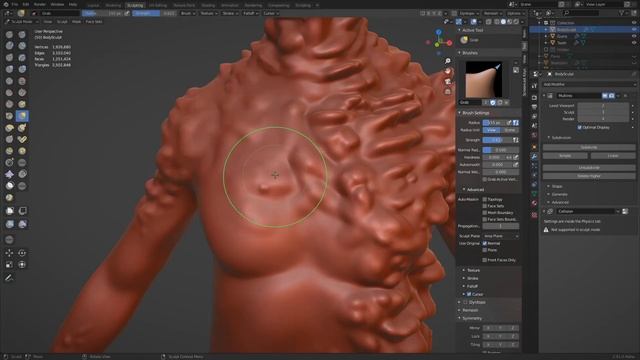Screen dimensions: 640x360
Task: Enable Mirror X symmetry toggle
Action: pos(488,328)
